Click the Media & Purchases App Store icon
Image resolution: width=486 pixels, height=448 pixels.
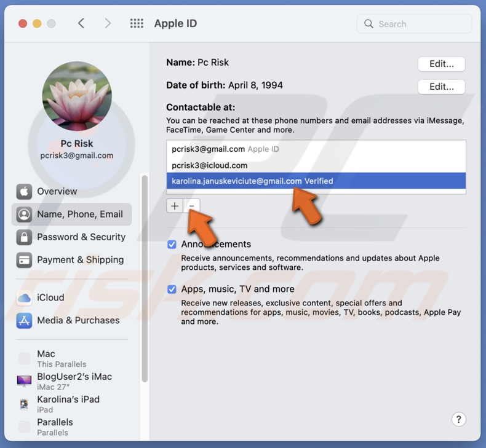pos(24,320)
